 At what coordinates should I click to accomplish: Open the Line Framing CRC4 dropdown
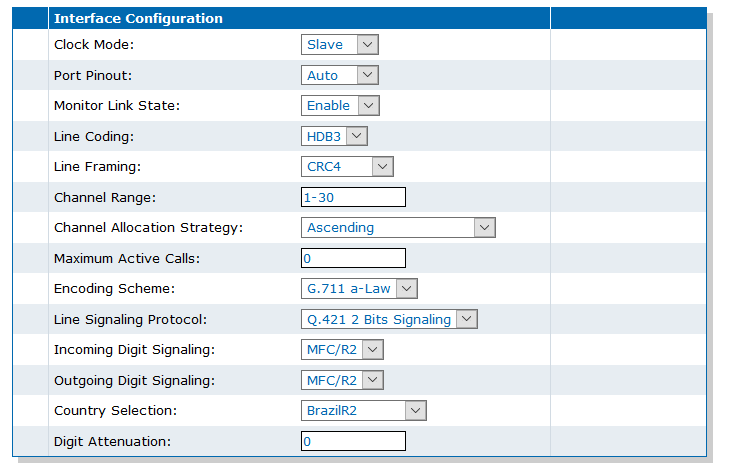[347, 166]
